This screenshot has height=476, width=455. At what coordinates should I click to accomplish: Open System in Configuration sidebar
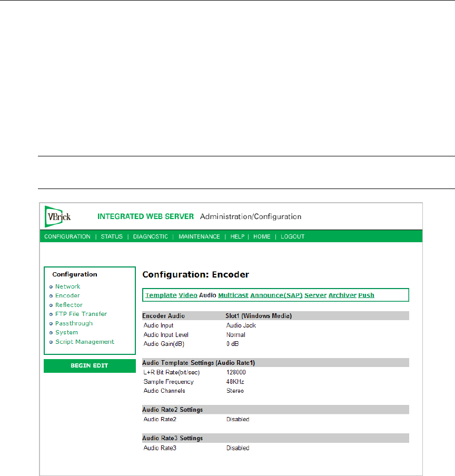pos(66,332)
